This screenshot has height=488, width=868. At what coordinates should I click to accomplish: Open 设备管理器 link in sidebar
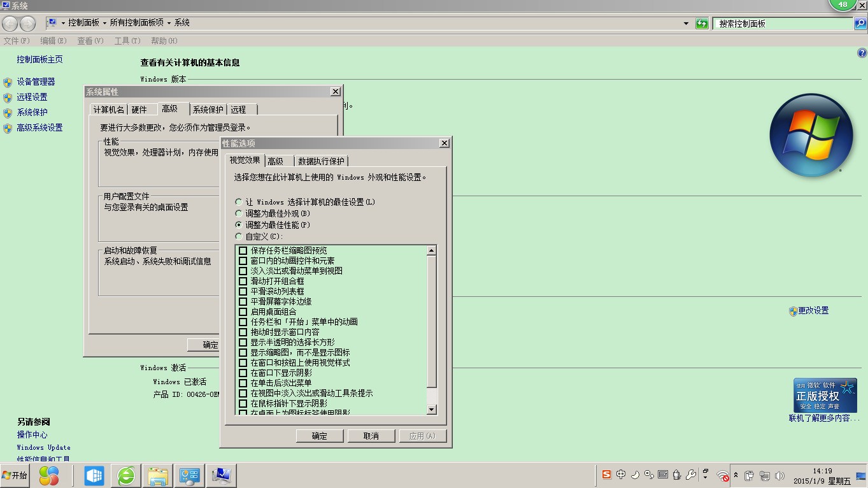36,82
